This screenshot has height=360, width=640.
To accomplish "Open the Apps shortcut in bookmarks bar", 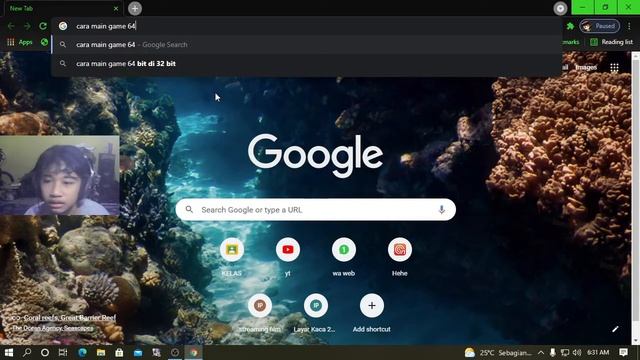I will (x=20, y=42).
